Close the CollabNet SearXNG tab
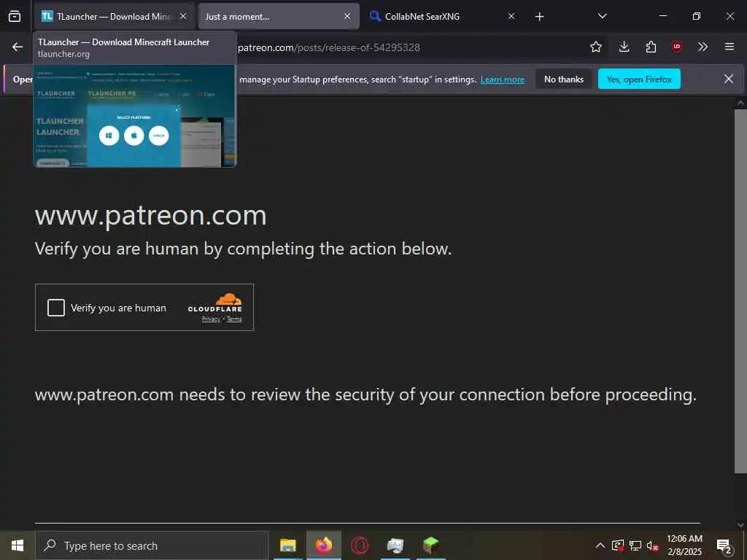Image resolution: width=747 pixels, height=560 pixels. pos(511,16)
